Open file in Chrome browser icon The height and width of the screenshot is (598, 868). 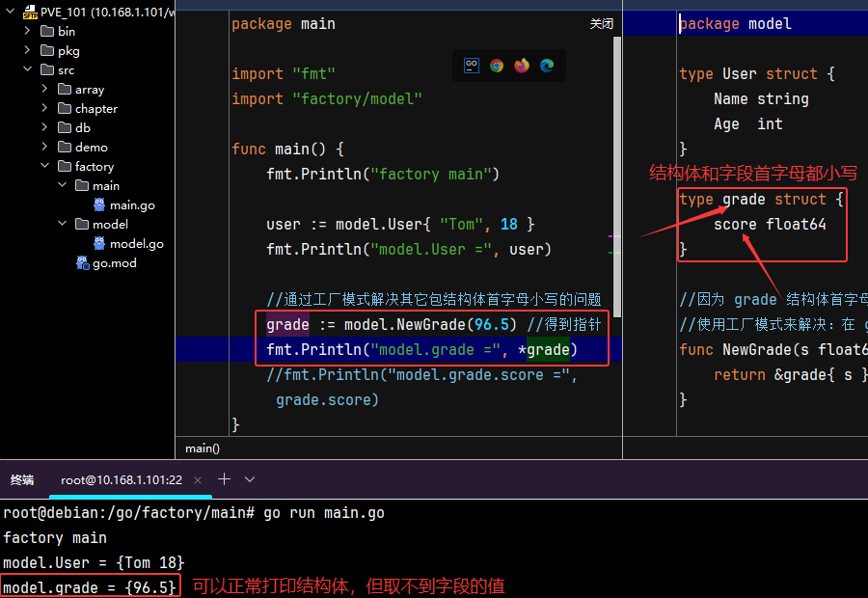click(497, 66)
